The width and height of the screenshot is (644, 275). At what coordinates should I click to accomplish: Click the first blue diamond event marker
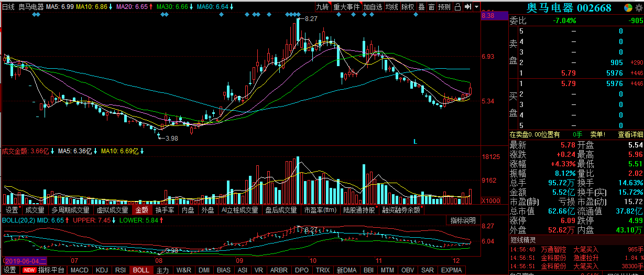(x=35, y=15)
